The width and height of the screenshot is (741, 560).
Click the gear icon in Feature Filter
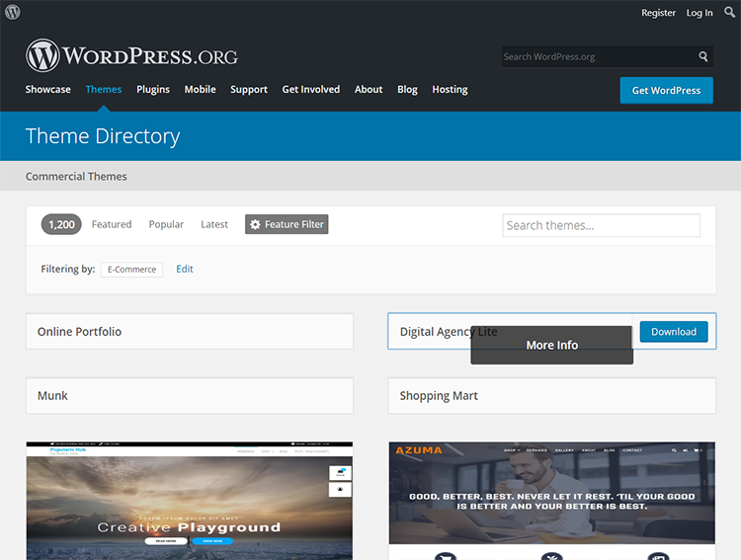point(255,224)
